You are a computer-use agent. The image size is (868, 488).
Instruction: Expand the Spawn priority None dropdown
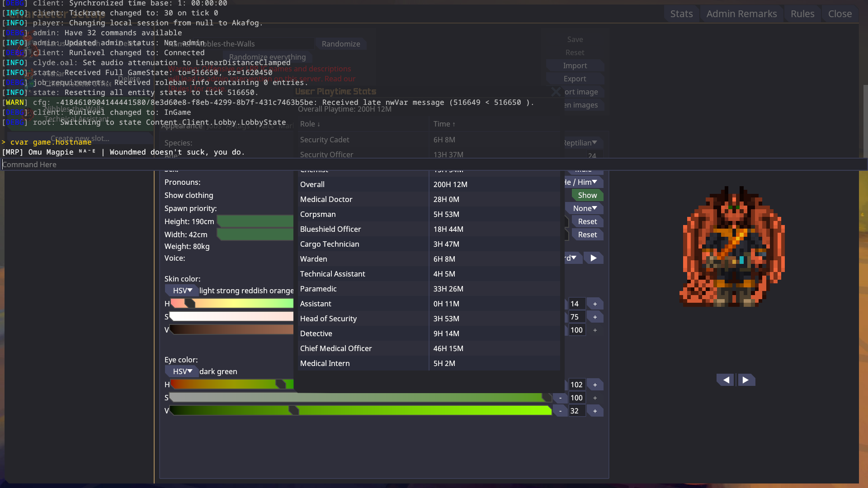[585, 208]
